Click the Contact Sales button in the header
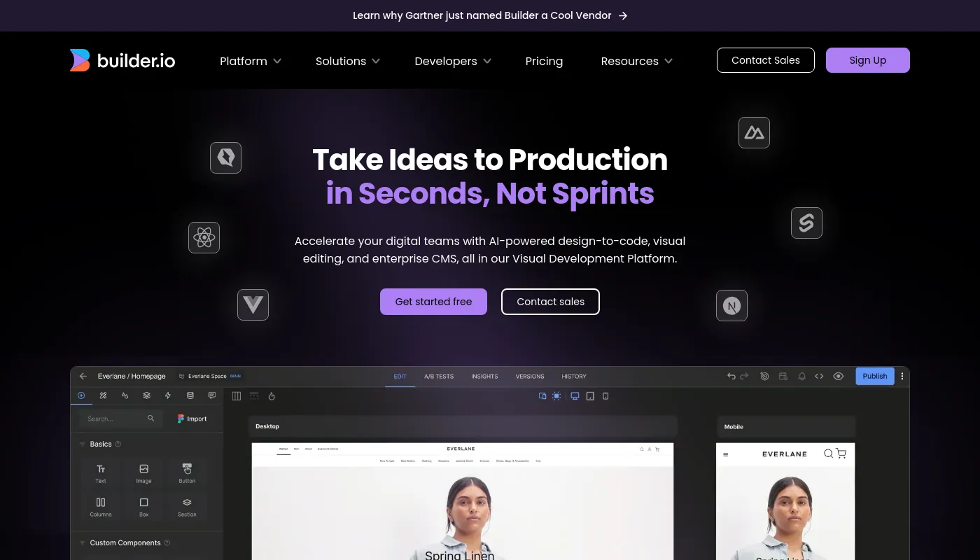Screen dimensions: 980x560 [766, 60]
